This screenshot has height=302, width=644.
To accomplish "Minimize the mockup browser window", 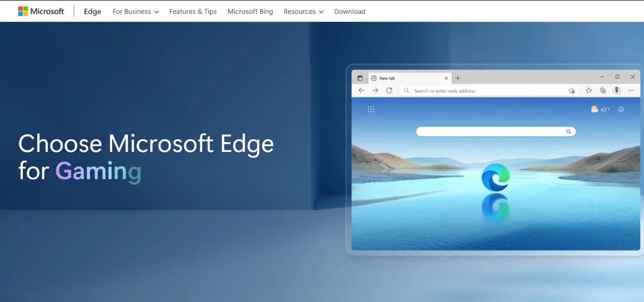I will pos(602,77).
